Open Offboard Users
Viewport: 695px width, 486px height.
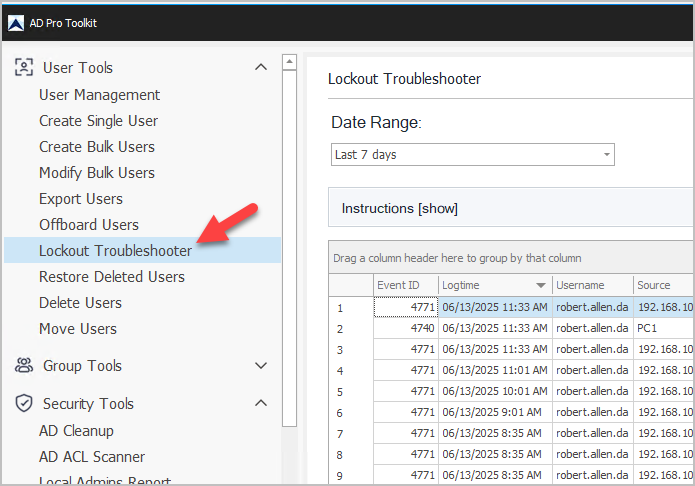point(89,225)
